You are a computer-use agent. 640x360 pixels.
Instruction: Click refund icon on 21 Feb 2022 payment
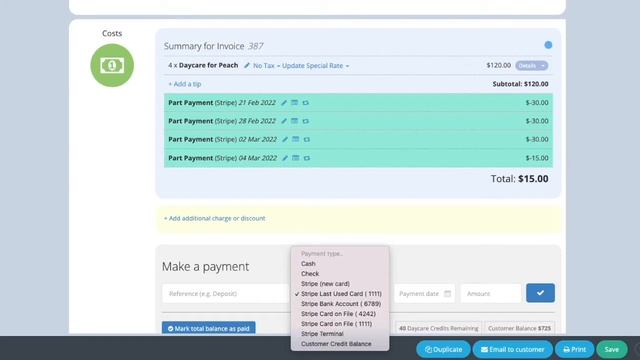(x=305, y=103)
